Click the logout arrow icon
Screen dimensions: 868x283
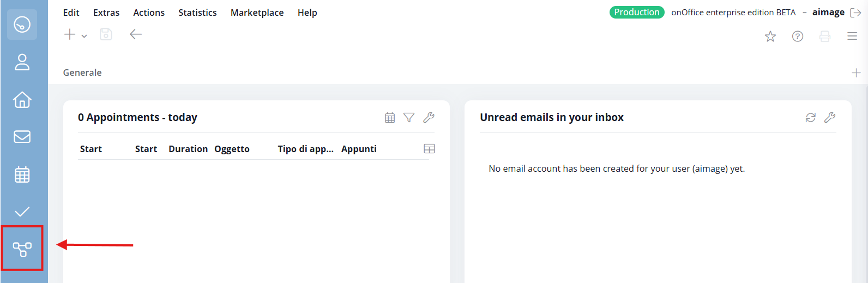[x=855, y=13]
